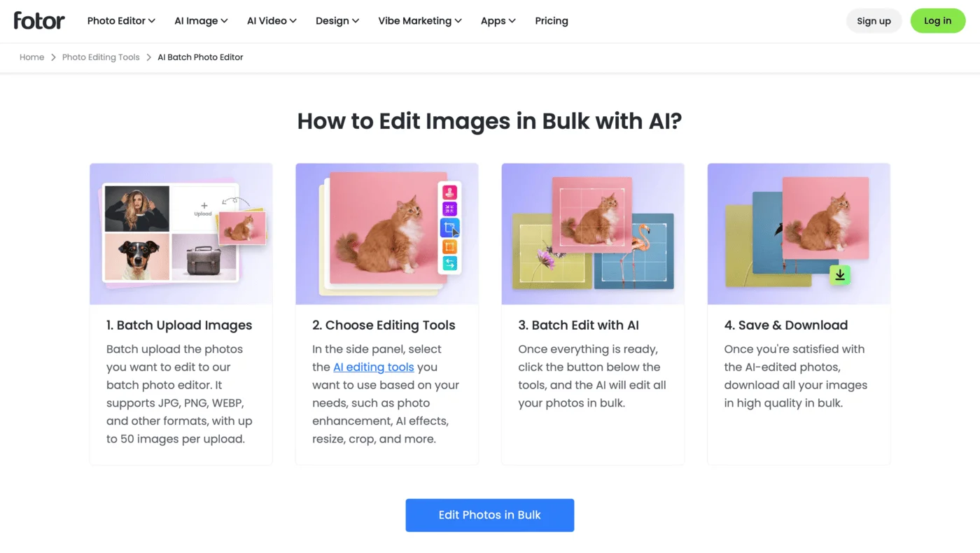Screen dimensions: 980x553
Task: Expand the AI Video menu
Action: pos(272,21)
